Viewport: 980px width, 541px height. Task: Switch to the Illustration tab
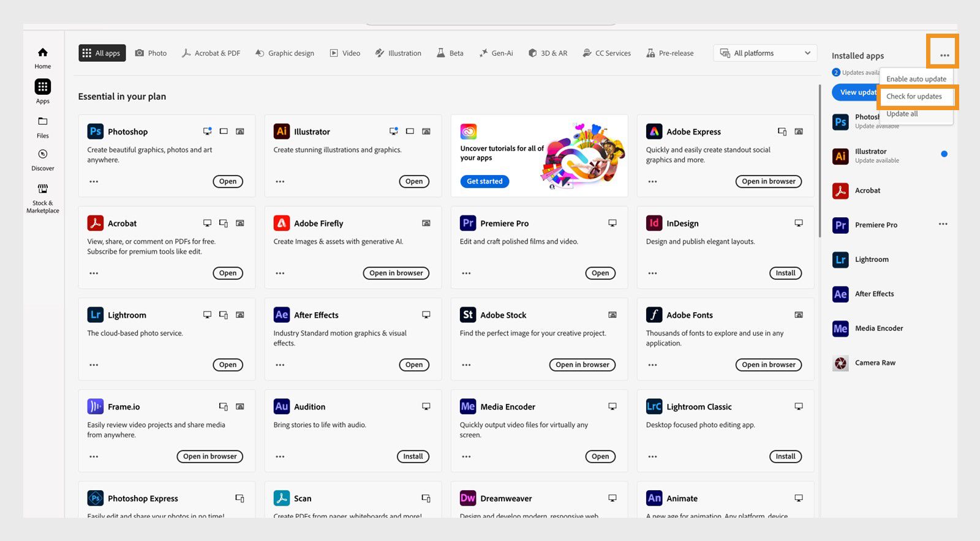[x=398, y=53]
